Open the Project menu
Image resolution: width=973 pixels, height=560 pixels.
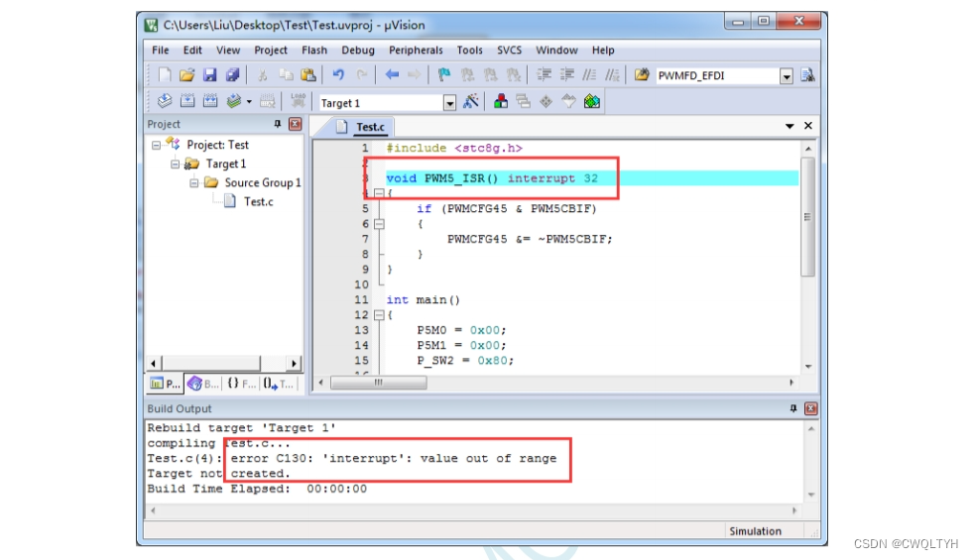(x=271, y=51)
